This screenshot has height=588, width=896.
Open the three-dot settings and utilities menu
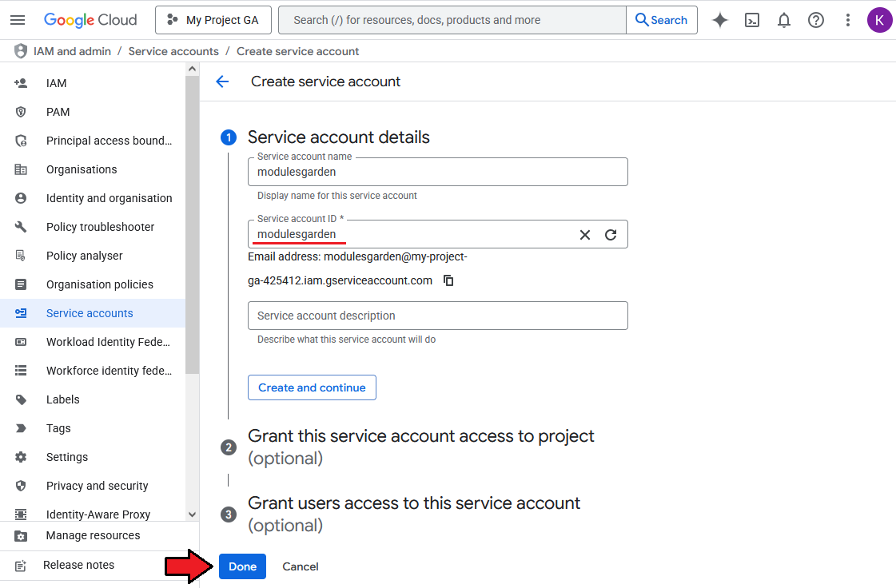pyautogui.click(x=848, y=20)
